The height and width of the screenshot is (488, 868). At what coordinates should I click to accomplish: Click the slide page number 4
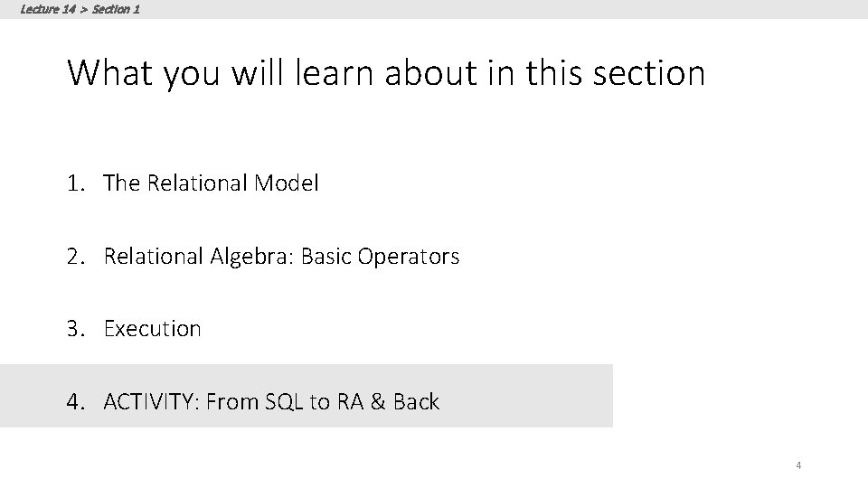point(798,465)
